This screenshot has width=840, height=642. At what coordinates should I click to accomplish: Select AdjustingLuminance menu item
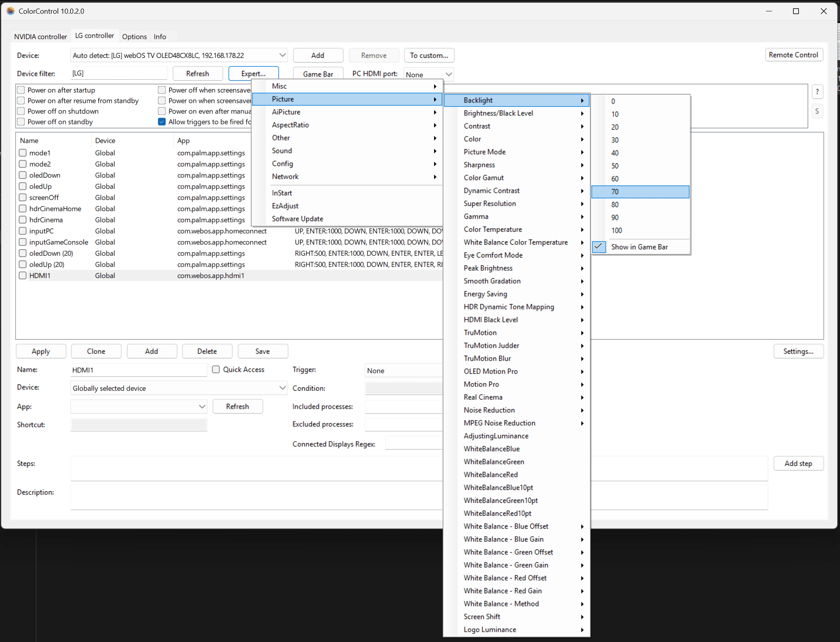click(517, 436)
